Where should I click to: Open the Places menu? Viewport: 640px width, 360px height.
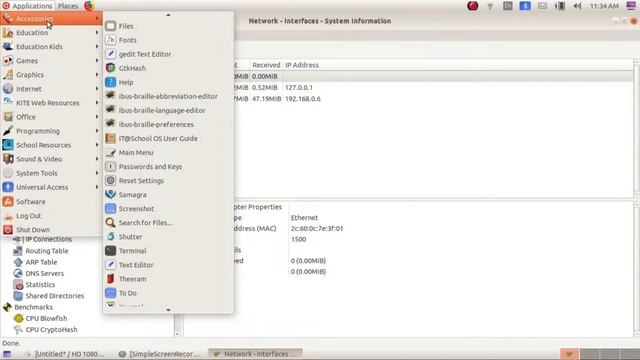pos(68,6)
